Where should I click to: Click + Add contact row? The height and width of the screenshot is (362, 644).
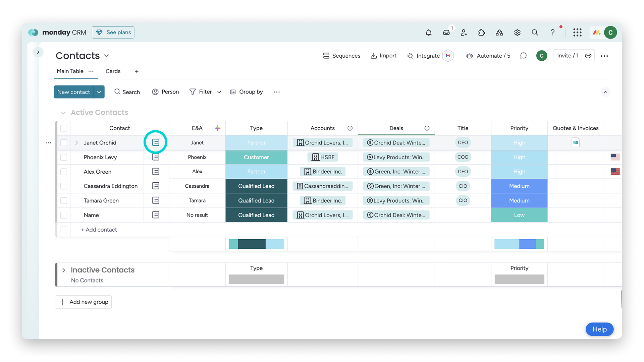tap(99, 230)
